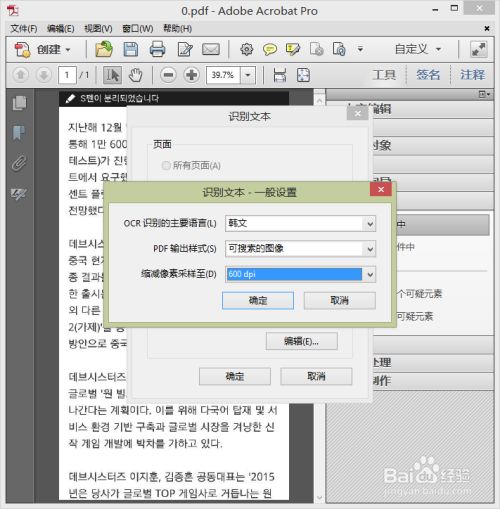The image size is (500, 509).
Task: Send file by email envelope icon
Action: [x=211, y=49]
